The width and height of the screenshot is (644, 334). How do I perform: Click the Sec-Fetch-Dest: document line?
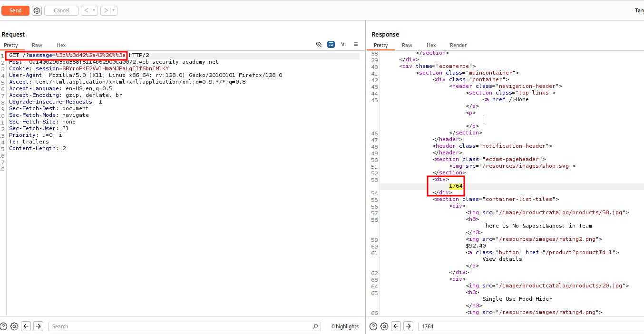(49, 109)
